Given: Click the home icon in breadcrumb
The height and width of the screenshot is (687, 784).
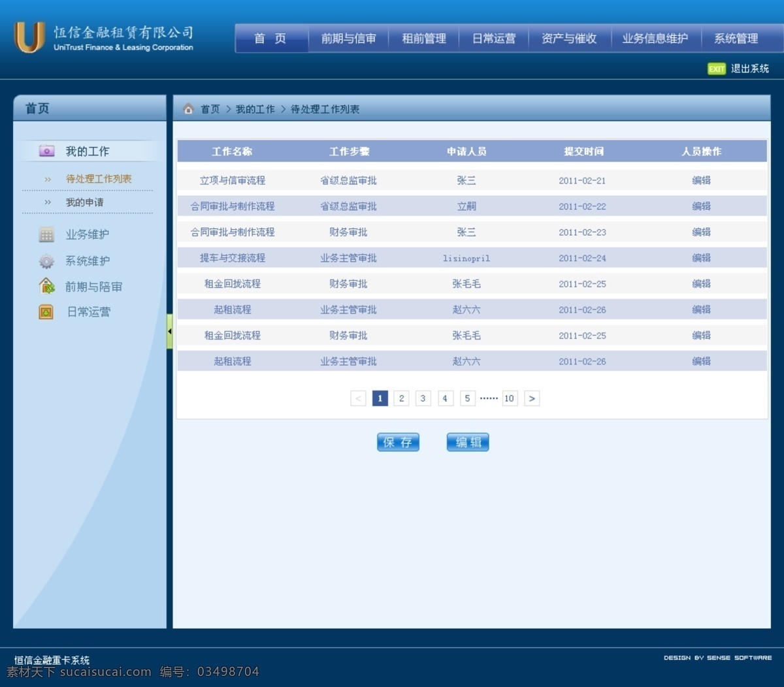Looking at the screenshot, I should tap(188, 109).
